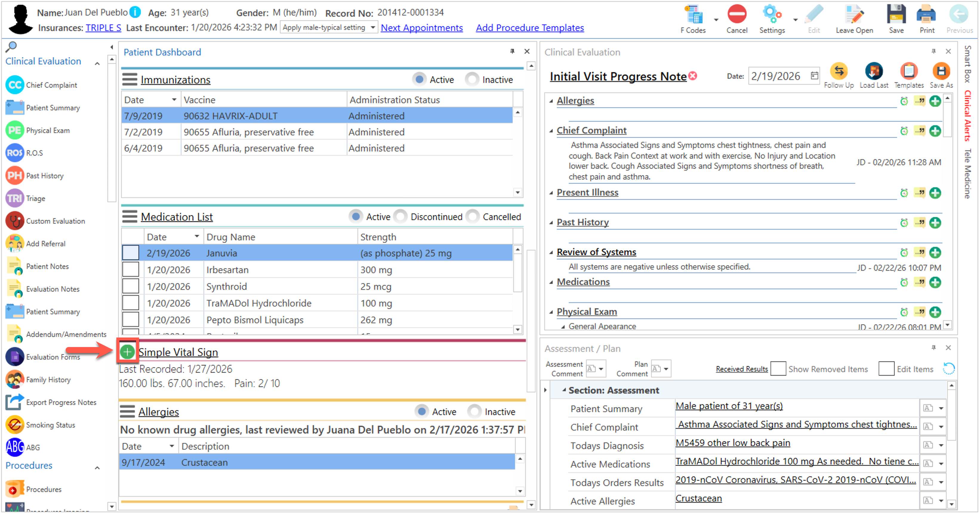
Task: Select Discontinued medication filter
Action: pyautogui.click(x=400, y=217)
